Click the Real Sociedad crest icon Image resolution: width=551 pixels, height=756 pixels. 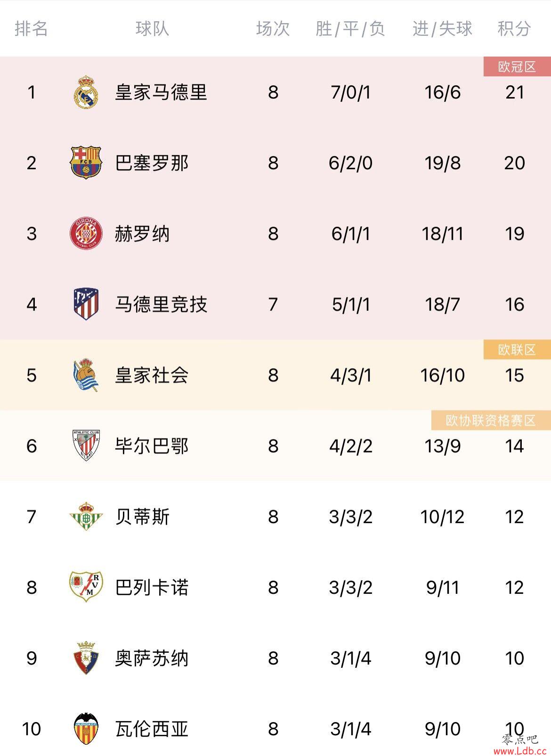tap(86, 375)
